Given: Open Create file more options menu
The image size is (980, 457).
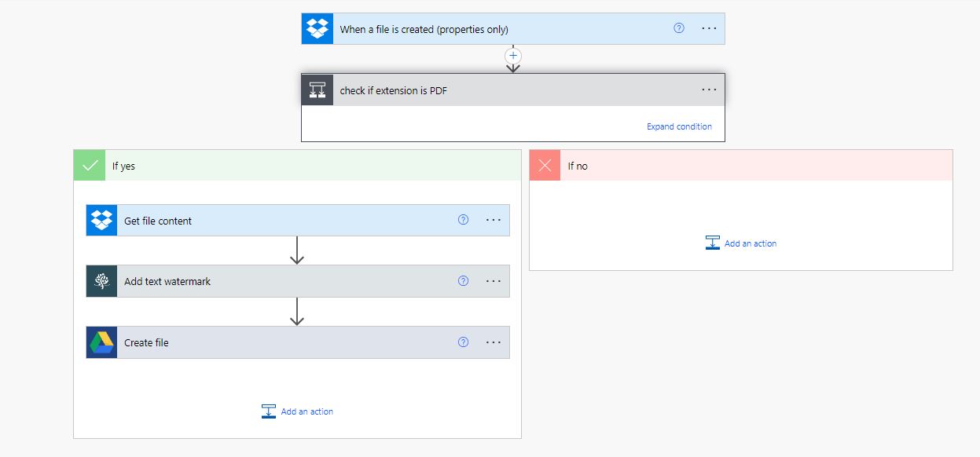Looking at the screenshot, I should pyautogui.click(x=494, y=342).
